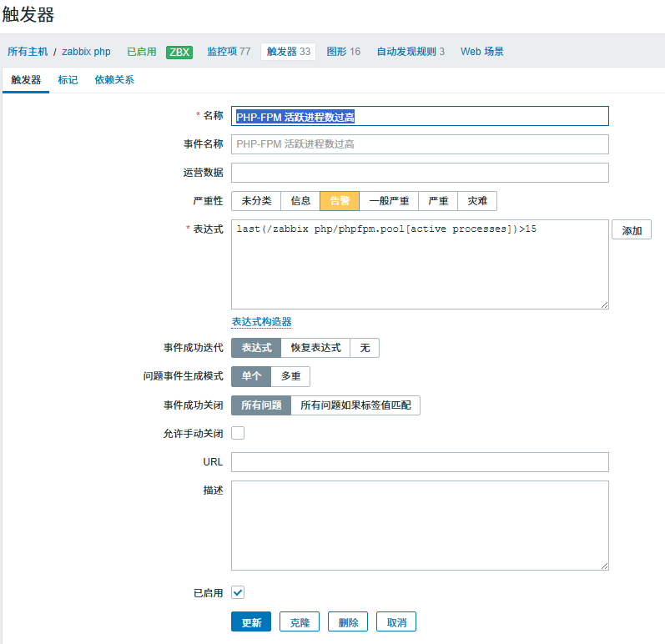Open the 依赖关系 tab
This screenshot has width=665, height=644.
[x=114, y=80]
